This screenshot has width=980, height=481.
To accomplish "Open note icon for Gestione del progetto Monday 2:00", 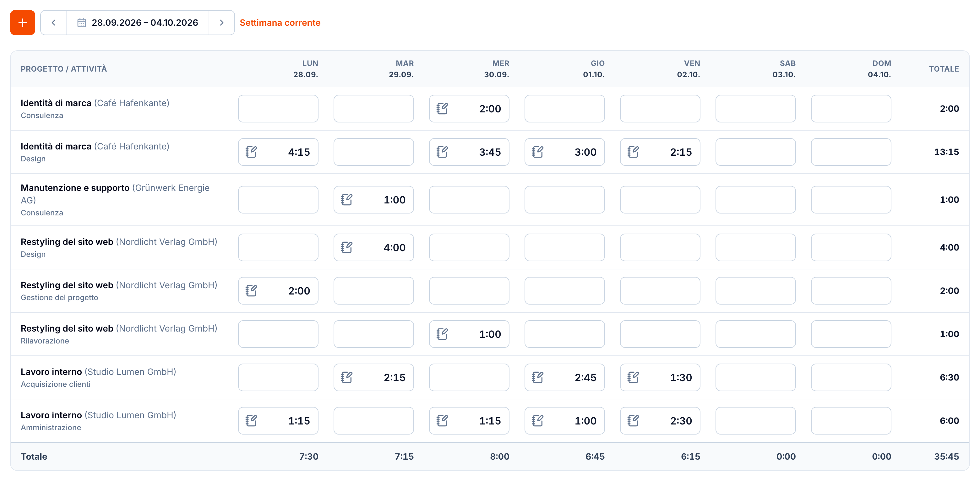I will (x=251, y=291).
